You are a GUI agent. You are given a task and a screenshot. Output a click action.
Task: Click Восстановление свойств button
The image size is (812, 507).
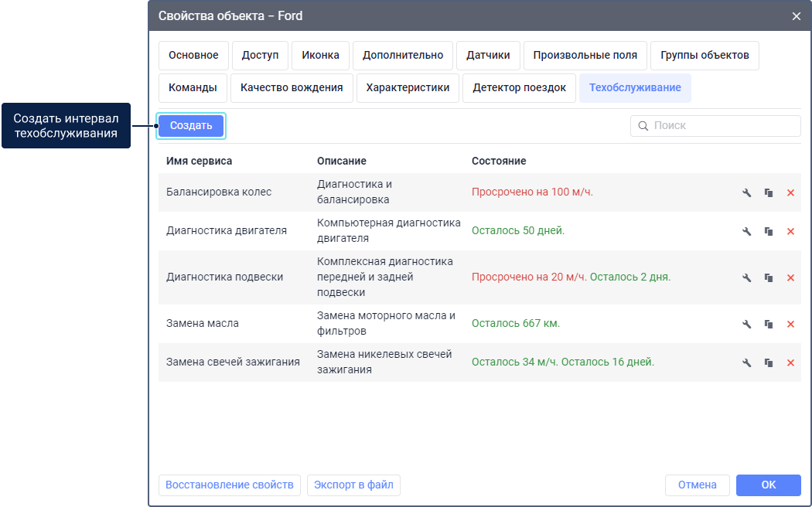click(229, 485)
